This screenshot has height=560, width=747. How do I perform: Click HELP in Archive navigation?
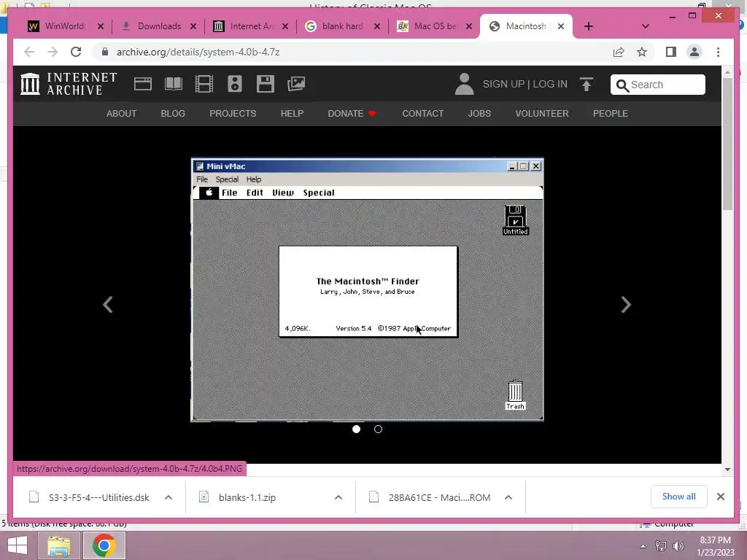[292, 113]
